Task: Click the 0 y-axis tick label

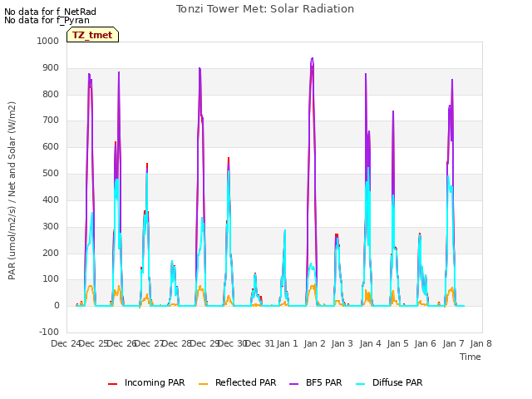Action: [x=57, y=306]
